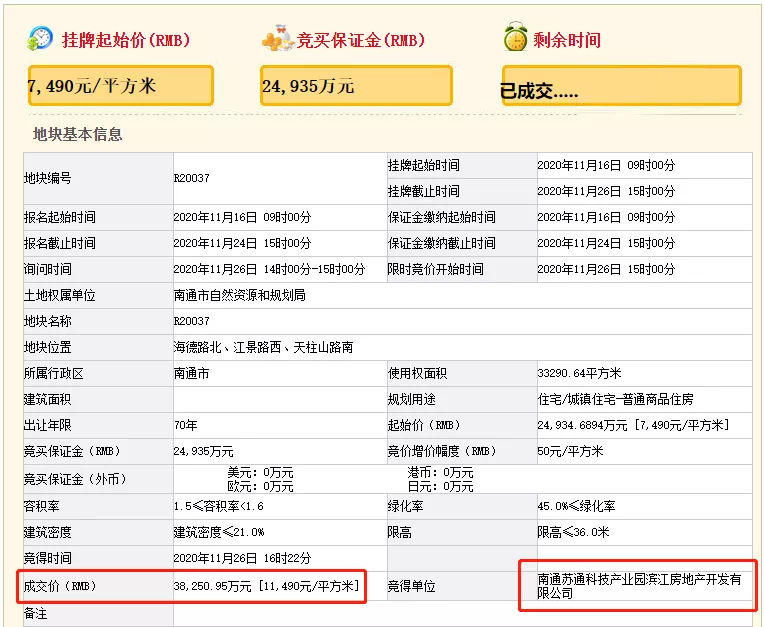
Task: Click 南通市自然资源和规划局 text
Action: click(x=240, y=295)
